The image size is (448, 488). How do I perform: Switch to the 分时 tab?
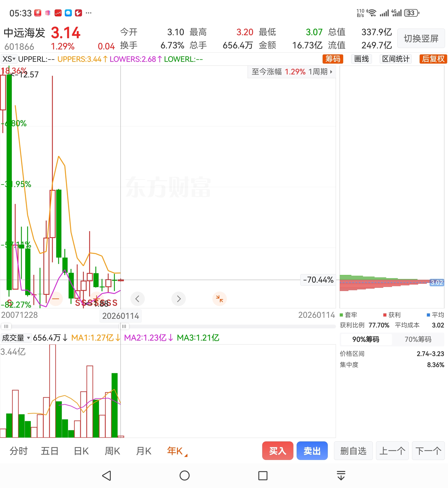tap(19, 451)
